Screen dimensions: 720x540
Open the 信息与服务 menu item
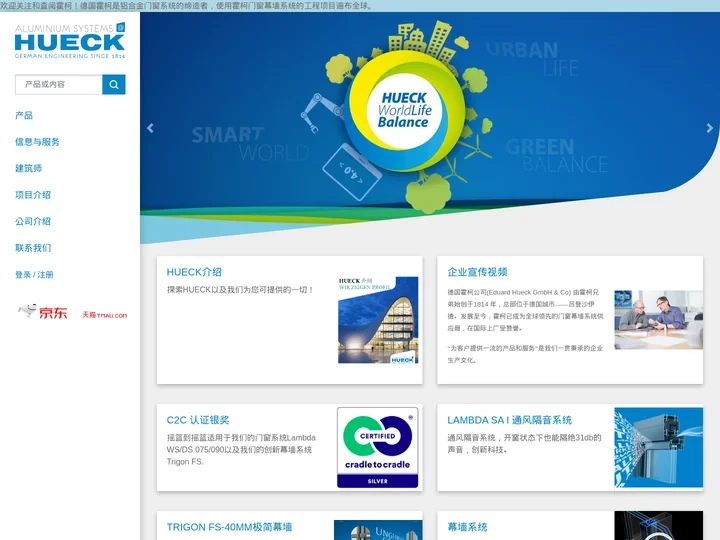[37, 142]
